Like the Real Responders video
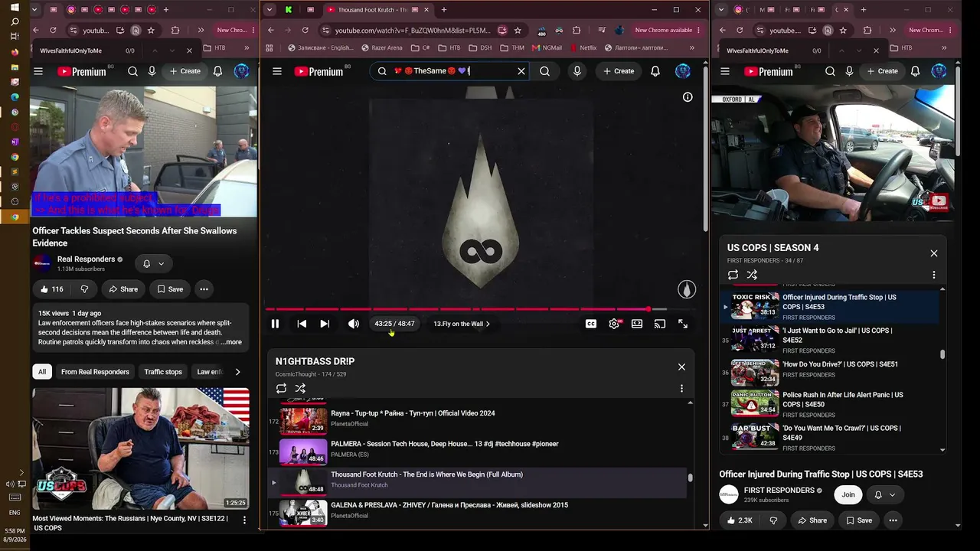 (51, 289)
